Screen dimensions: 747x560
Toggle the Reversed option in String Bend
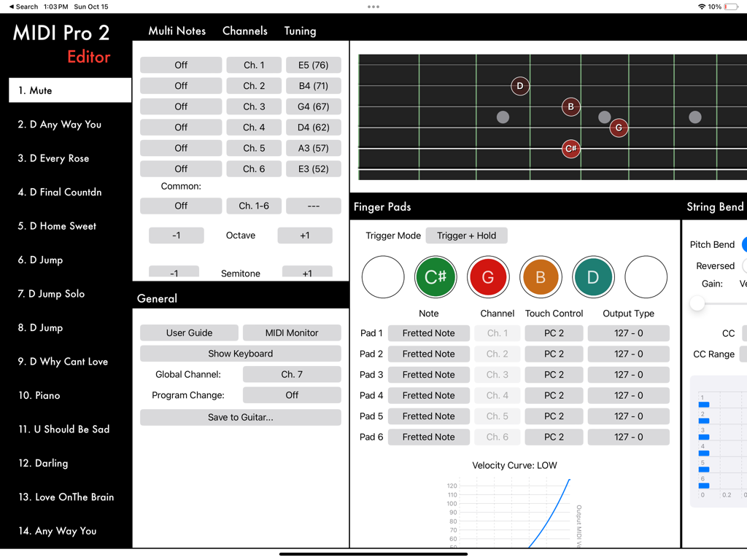[x=744, y=265]
